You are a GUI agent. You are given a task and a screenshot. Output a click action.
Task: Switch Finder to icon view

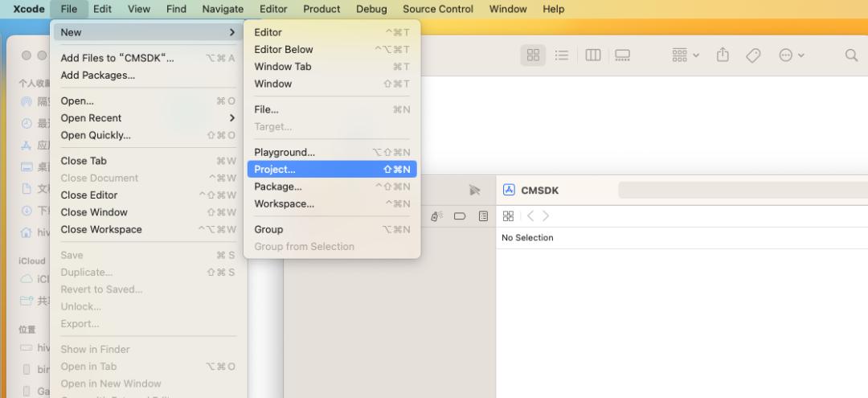(x=533, y=55)
